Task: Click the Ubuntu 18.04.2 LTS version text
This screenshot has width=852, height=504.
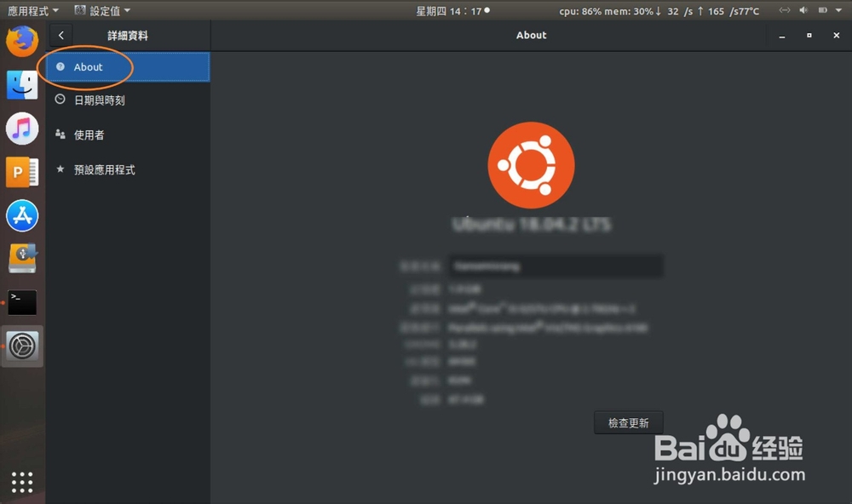Action: pos(532,224)
